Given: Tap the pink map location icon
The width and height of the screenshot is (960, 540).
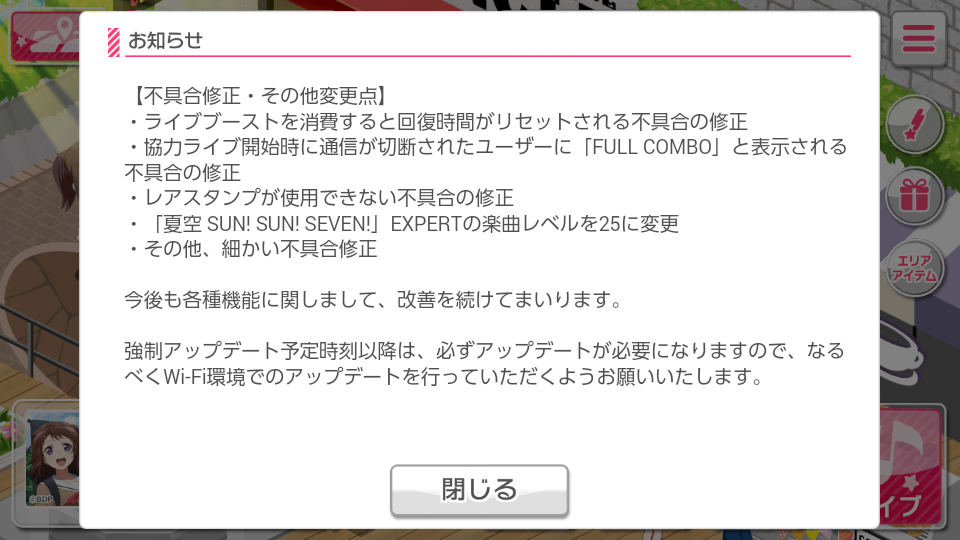Looking at the screenshot, I should pyautogui.click(x=46, y=37).
